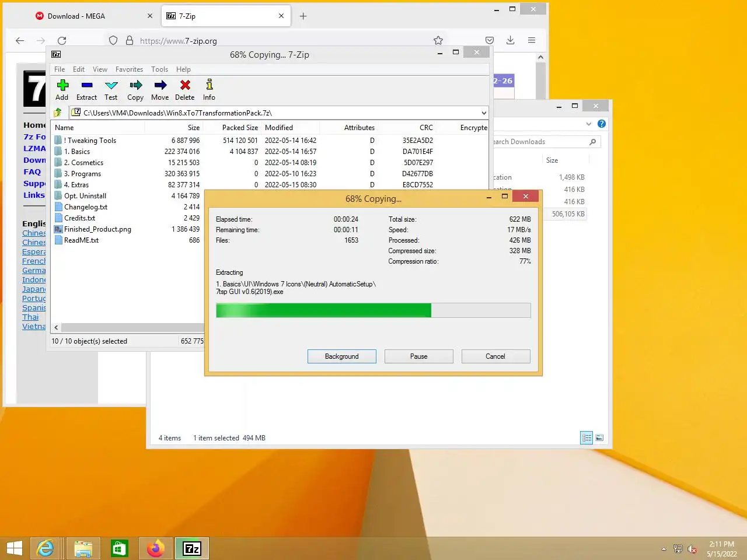
Task: Select the '2. Cosmetics' folder
Action: [x=83, y=163]
